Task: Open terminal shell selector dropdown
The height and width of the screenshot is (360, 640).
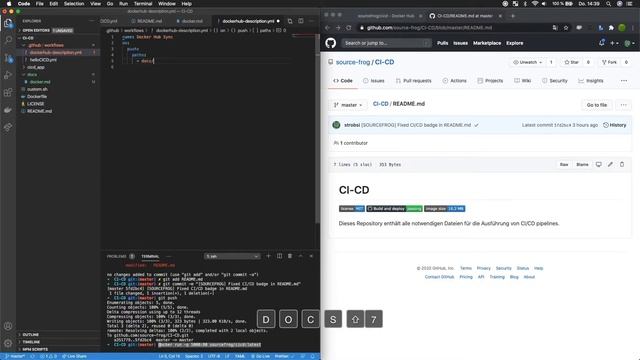Action: pyautogui.click(x=232, y=256)
